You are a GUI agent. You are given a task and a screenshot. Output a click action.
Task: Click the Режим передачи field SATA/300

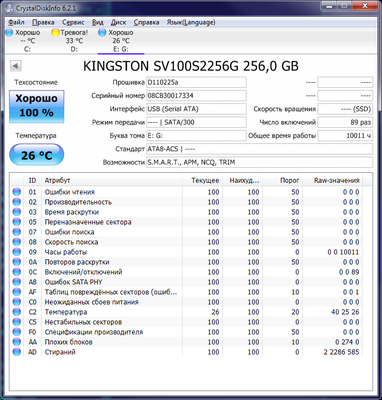click(196, 122)
